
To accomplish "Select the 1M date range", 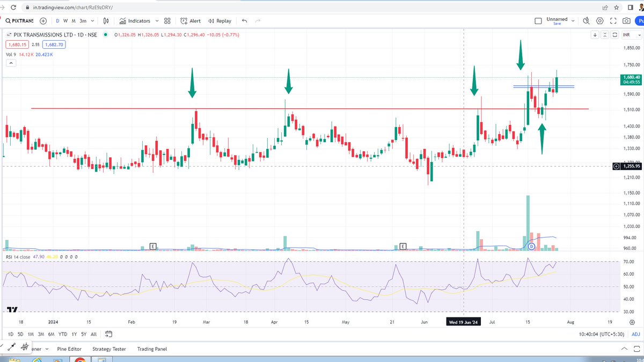I will click(x=31, y=334).
